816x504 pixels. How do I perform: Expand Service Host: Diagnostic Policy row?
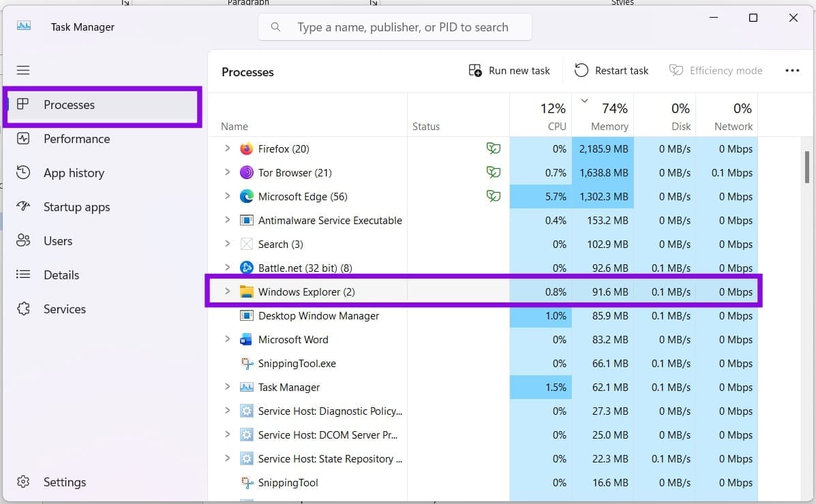228,411
